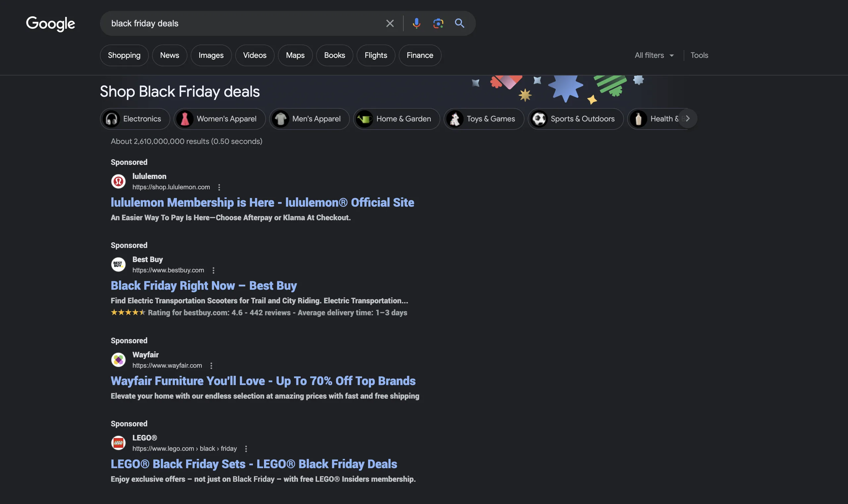This screenshot has width=848, height=504.
Task: Click the Best Buy logo favicon
Action: [118, 265]
